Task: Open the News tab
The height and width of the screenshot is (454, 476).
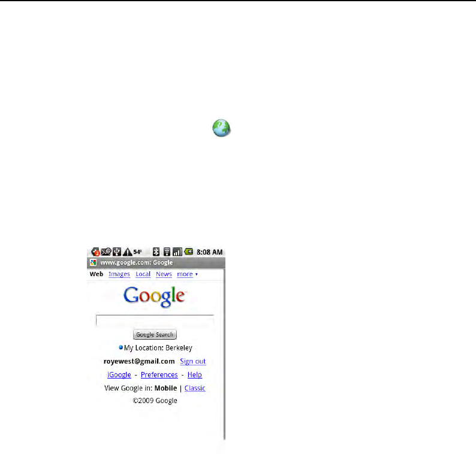Action: (x=164, y=274)
